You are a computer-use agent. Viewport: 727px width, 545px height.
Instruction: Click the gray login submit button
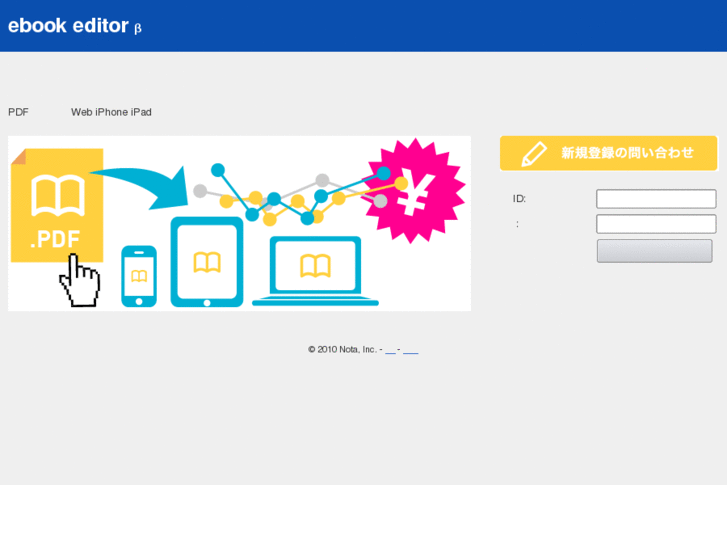(x=655, y=251)
